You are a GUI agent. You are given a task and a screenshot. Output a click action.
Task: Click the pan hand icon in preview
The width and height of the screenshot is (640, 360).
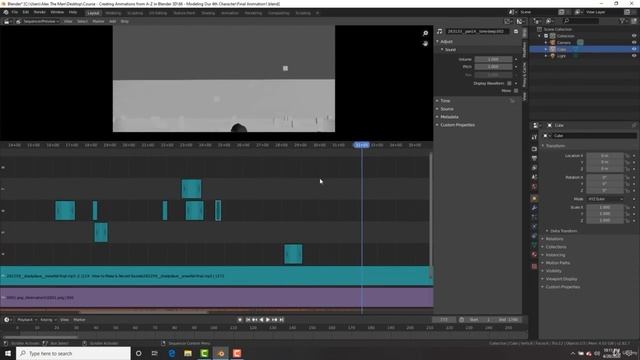pos(425,43)
